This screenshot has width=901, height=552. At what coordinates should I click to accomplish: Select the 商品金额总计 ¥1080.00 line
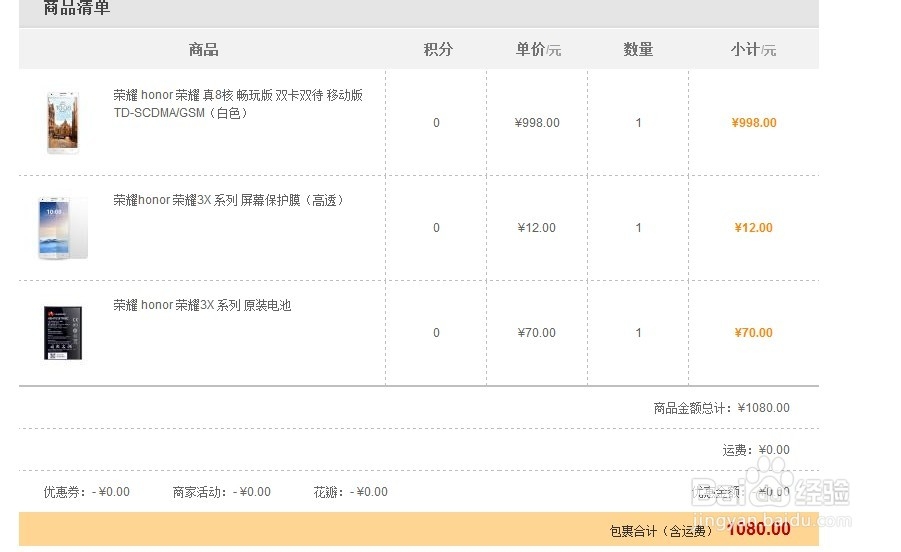coord(722,408)
